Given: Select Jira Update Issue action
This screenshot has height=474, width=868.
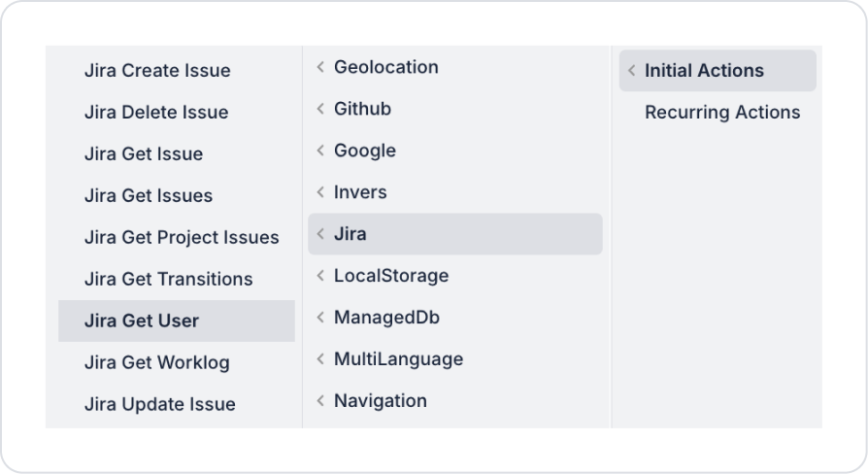Looking at the screenshot, I should (x=160, y=405).
